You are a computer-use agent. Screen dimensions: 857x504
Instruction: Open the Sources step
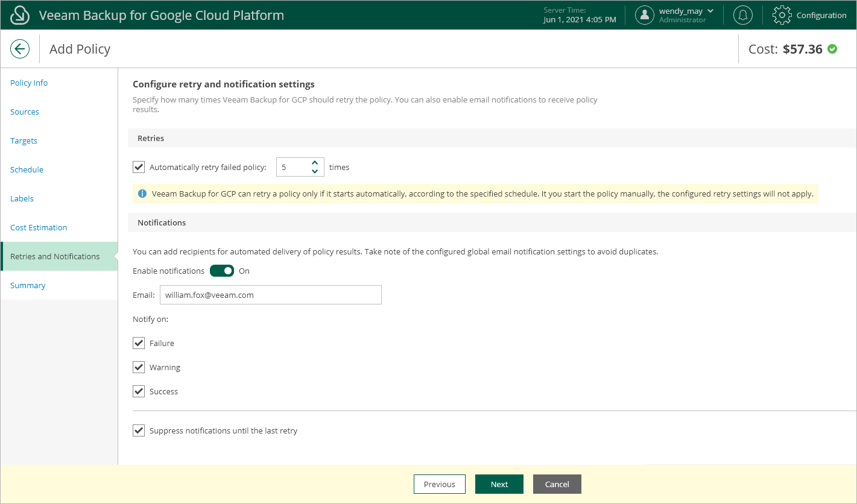pyautogui.click(x=59, y=112)
